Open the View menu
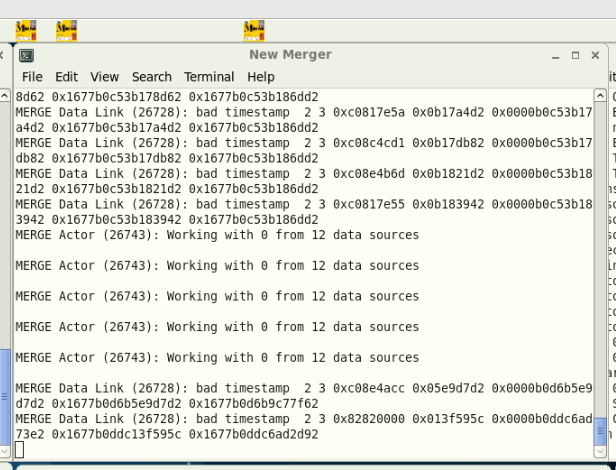 (104, 77)
